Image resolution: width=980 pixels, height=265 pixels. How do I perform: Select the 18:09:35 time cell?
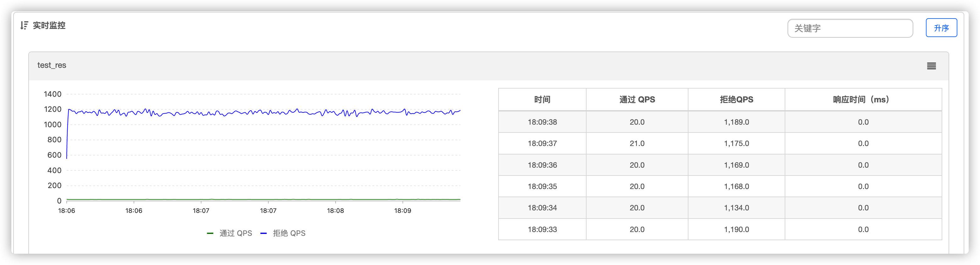point(542,187)
